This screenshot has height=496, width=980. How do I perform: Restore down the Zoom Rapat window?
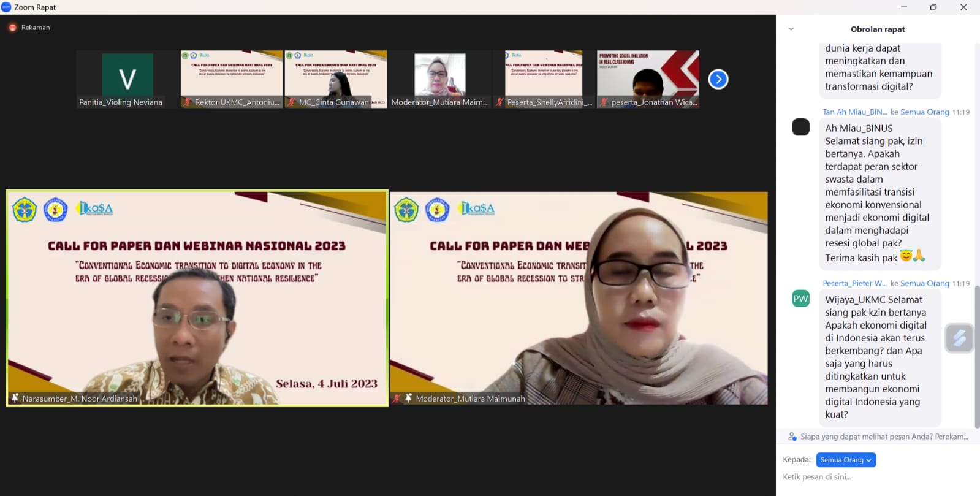click(x=933, y=7)
